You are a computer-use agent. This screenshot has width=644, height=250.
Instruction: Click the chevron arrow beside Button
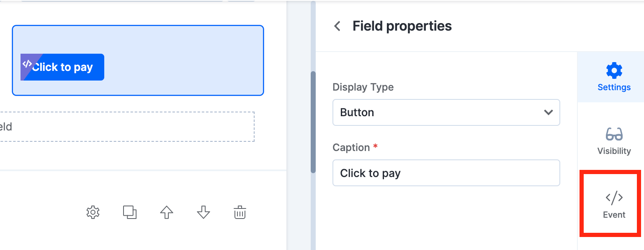[548, 112]
